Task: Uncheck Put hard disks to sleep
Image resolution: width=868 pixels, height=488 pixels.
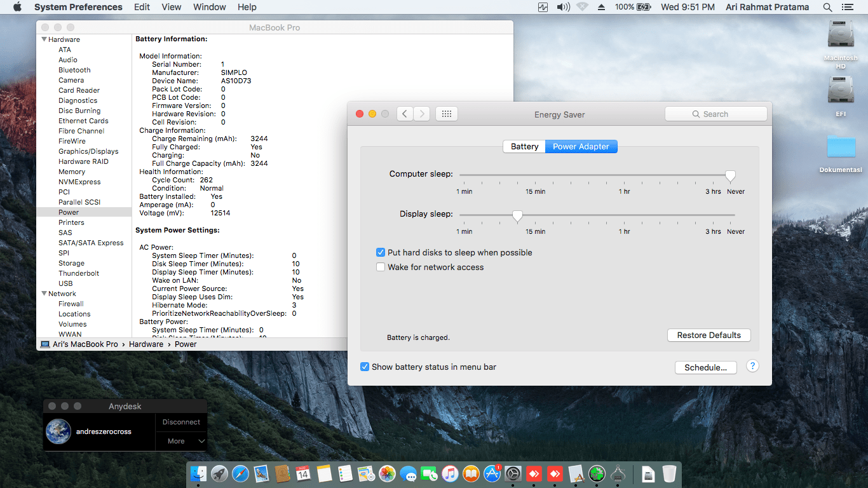Action: [381, 252]
